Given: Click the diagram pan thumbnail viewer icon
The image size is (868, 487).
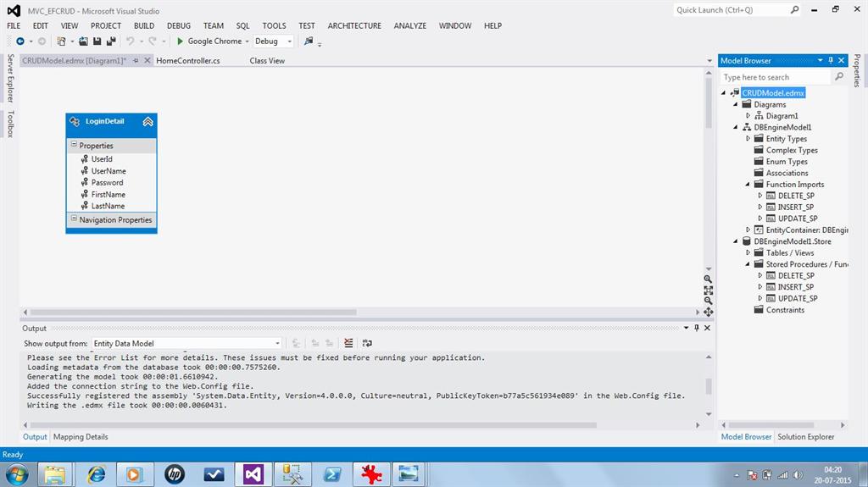Looking at the screenshot, I should click(x=708, y=313).
